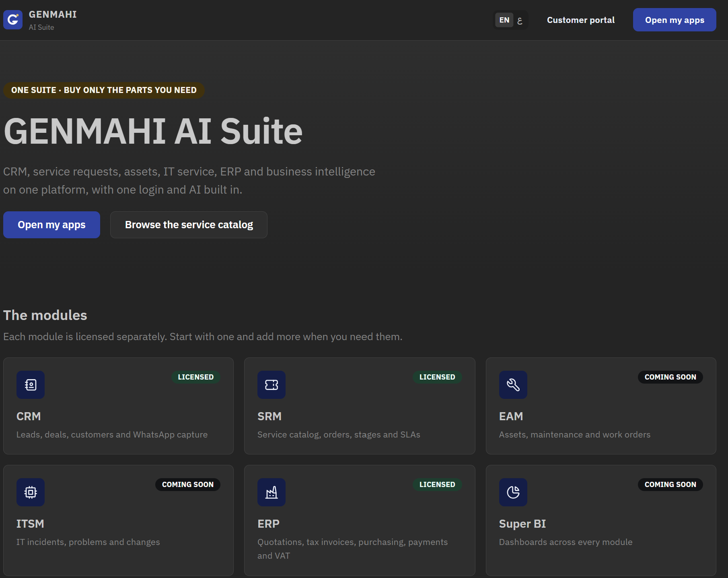Screen dimensions: 728x578
Task: Open the CRM module title
Action: (x=29, y=416)
